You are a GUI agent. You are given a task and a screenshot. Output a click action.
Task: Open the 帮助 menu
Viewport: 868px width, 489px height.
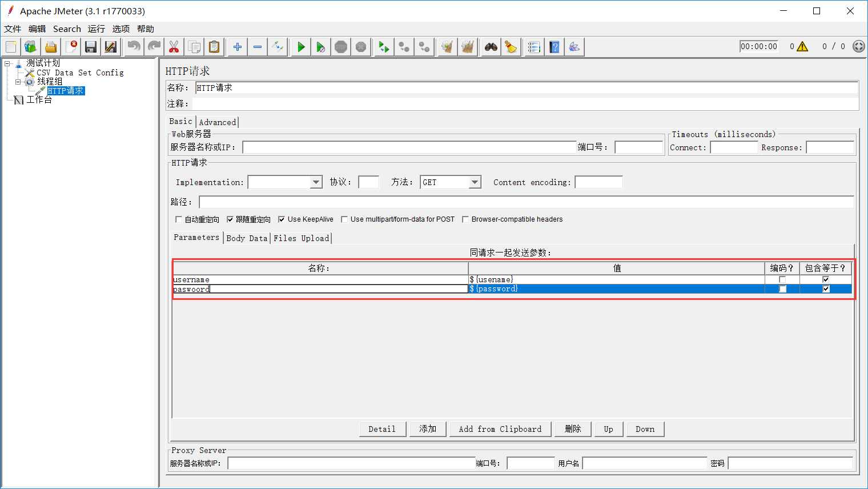tap(146, 29)
